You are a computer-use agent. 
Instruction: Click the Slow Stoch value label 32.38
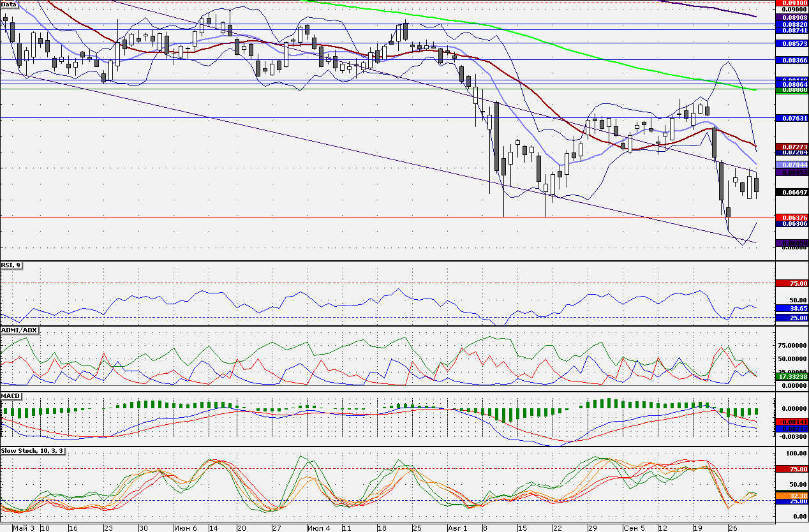coord(792,495)
